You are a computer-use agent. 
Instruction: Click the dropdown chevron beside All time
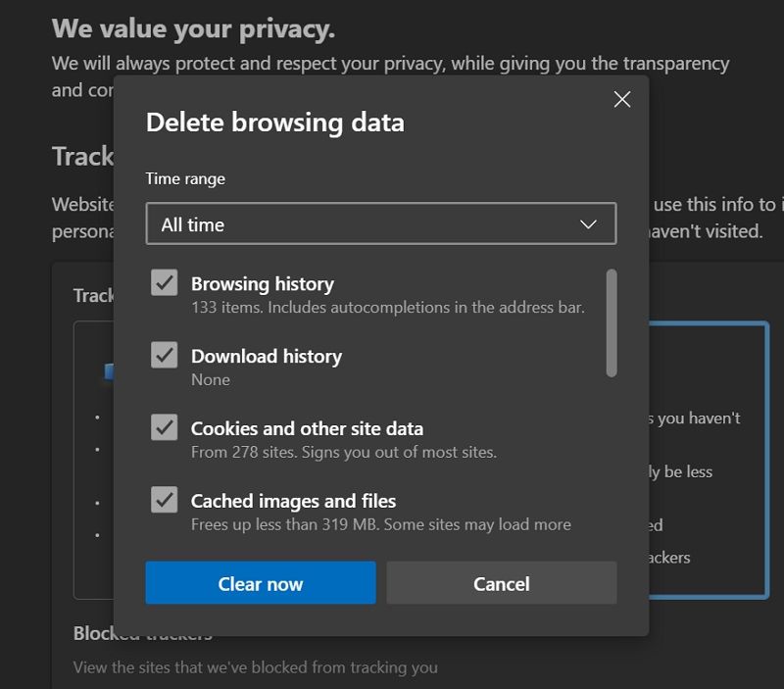coord(588,224)
